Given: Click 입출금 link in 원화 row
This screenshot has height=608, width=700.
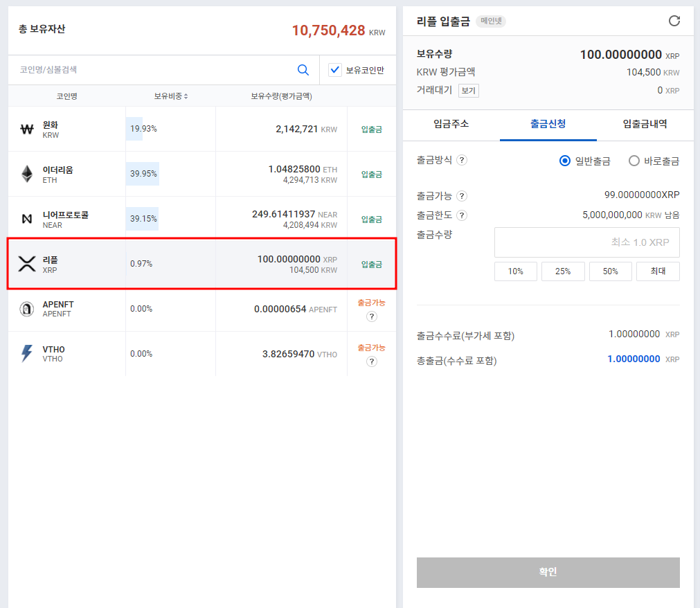Looking at the screenshot, I should click(371, 129).
